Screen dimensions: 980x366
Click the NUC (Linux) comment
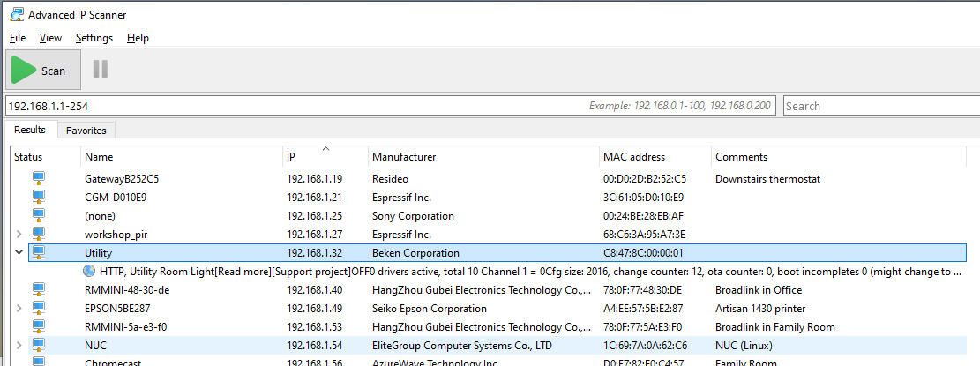[744, 346]
